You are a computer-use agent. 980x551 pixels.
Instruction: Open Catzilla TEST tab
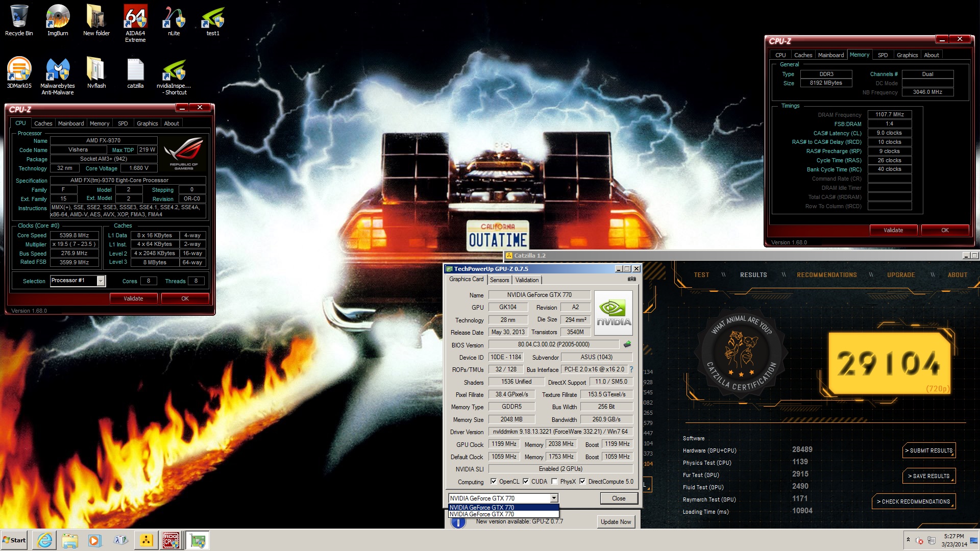[701, 275]
